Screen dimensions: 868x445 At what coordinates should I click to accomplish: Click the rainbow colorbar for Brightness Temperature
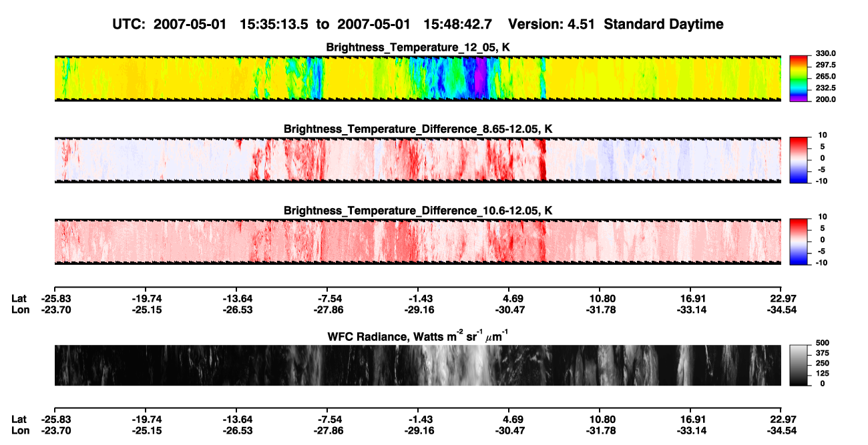tap(799, 79)
